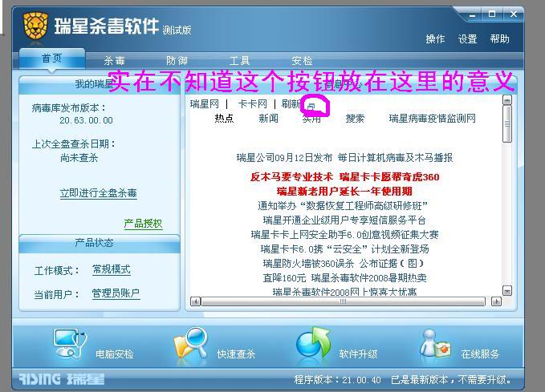Open news 通知举办数据恢复工程师高级研修班
This screenshot has width=545, height=392.
(343, 205)
